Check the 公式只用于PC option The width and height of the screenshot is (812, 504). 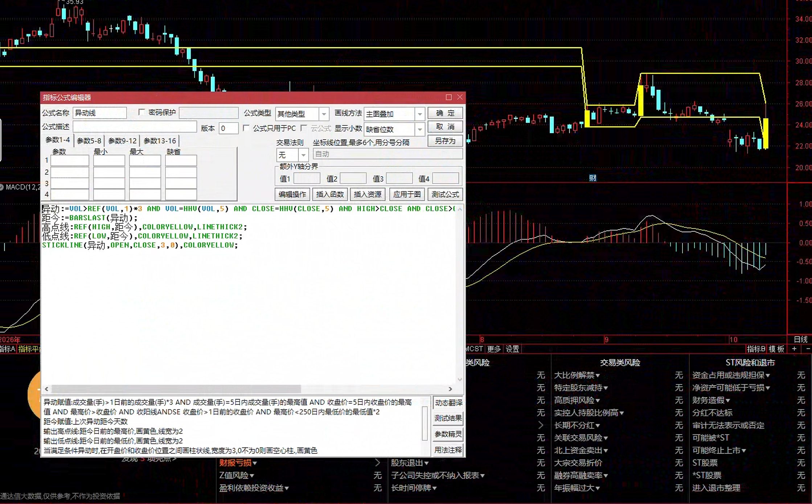[246, 128]
